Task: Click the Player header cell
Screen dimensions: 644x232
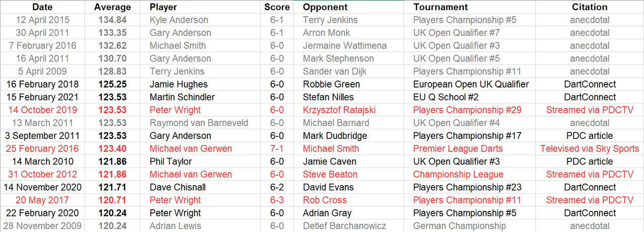Action: pyautogui.click(x=200, y=7)
